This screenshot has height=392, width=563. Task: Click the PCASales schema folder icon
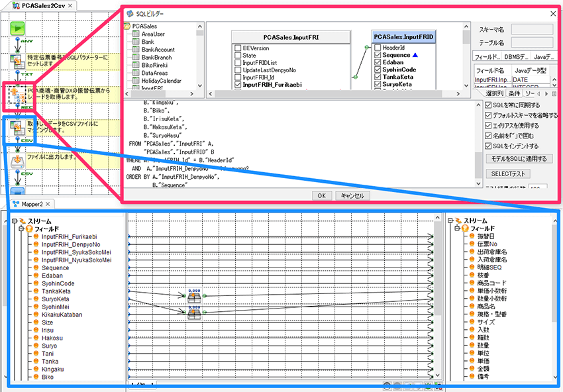[x=127, y=26]
